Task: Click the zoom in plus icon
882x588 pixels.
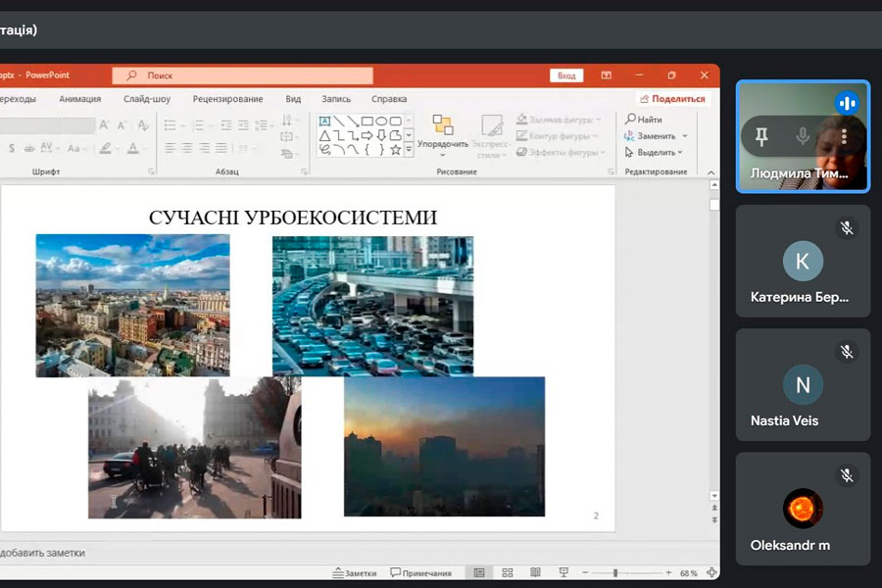Action: (x=668, y=572)
